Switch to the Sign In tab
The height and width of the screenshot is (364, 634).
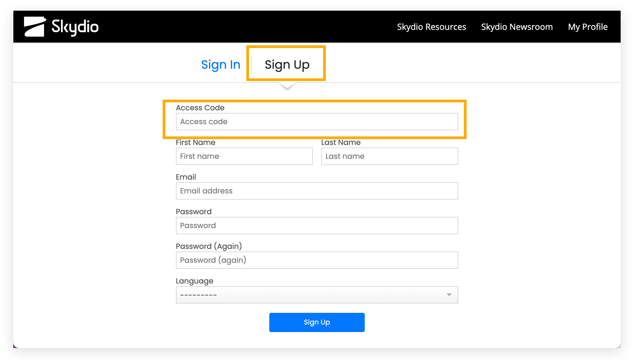(x=221, y=64)
